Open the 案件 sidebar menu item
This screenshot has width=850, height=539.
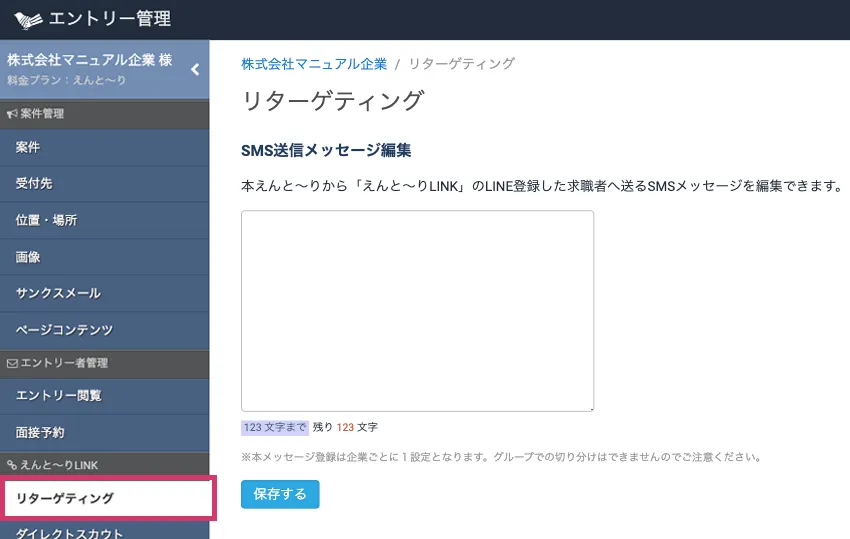tap(28, 147)
